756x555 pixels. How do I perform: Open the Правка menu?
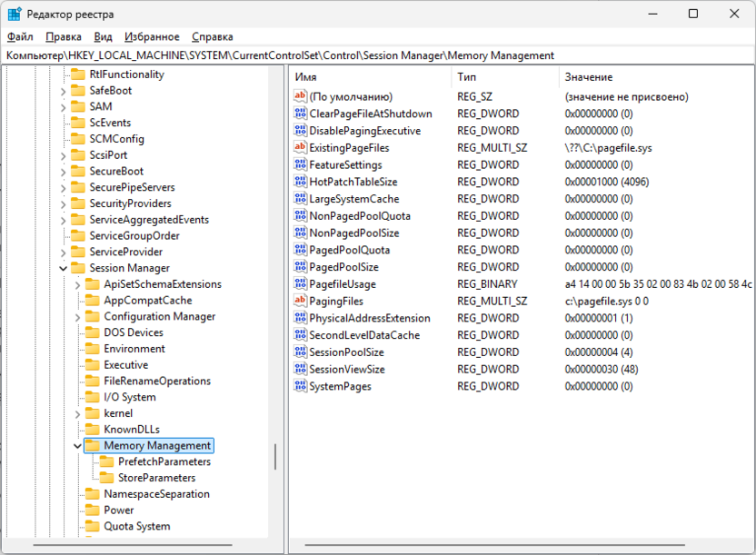point(64,36)
